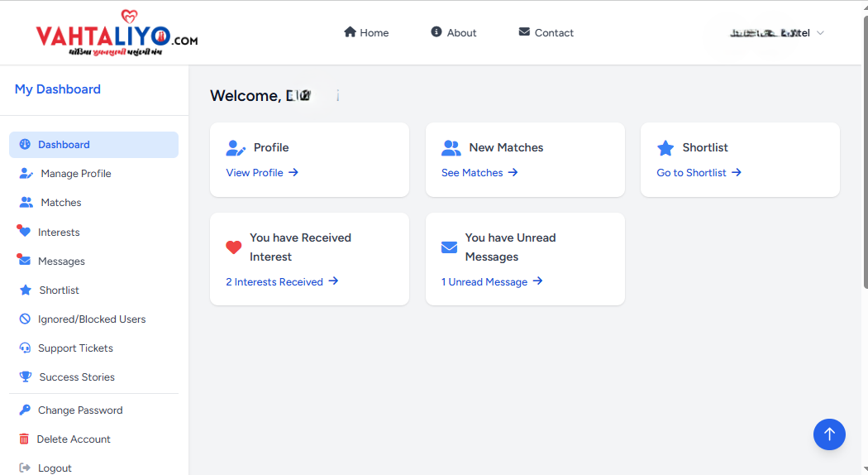Click the Manage Profile user-edit icon
This screenshot has height=475, width=868.
pos(26,174)
